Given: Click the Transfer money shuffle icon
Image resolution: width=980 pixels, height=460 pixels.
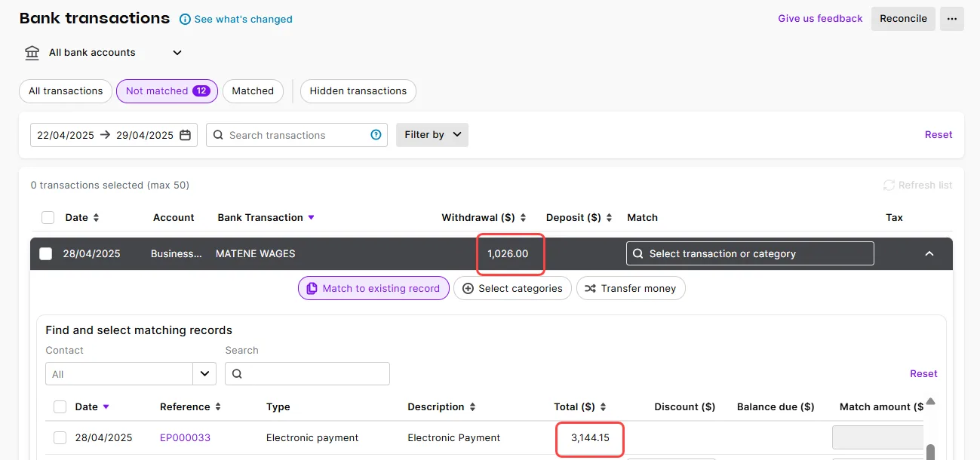Looking at the screenshot, I should [x=591, y=288].
